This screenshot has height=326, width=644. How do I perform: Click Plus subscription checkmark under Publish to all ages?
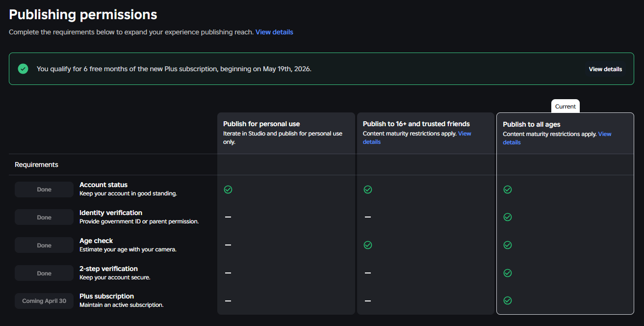click(508, 300)
